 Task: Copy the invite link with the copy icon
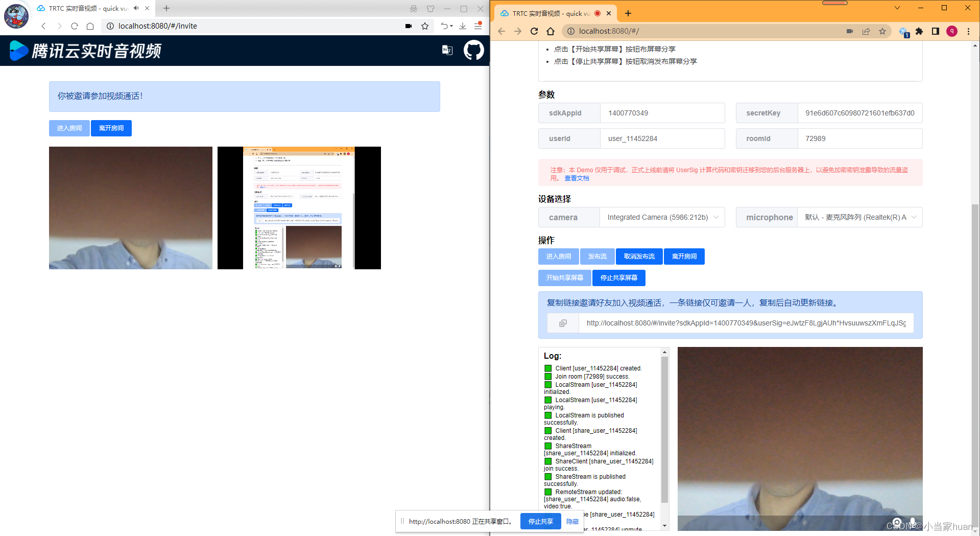click(563, 323)
